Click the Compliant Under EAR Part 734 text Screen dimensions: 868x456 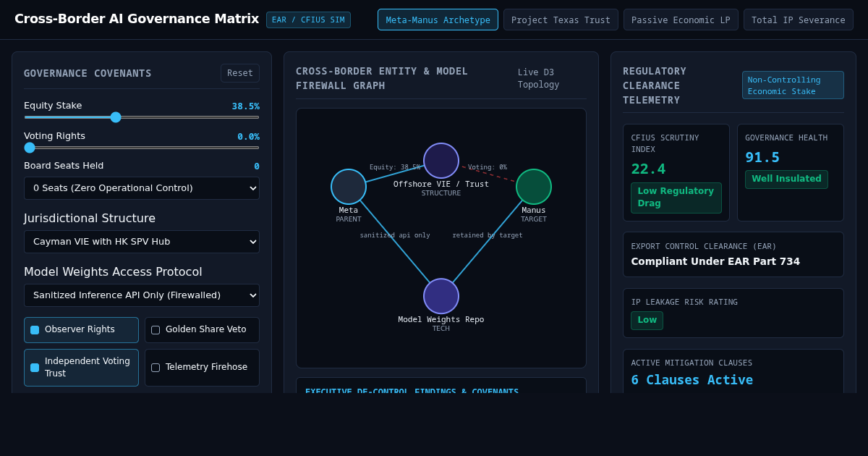[x=715, y=261]
